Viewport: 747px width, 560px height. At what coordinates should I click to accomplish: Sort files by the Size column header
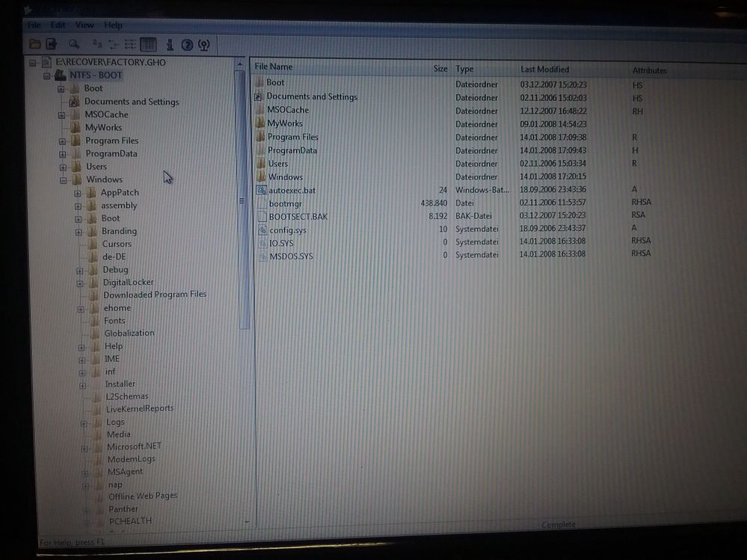point(439,69)
